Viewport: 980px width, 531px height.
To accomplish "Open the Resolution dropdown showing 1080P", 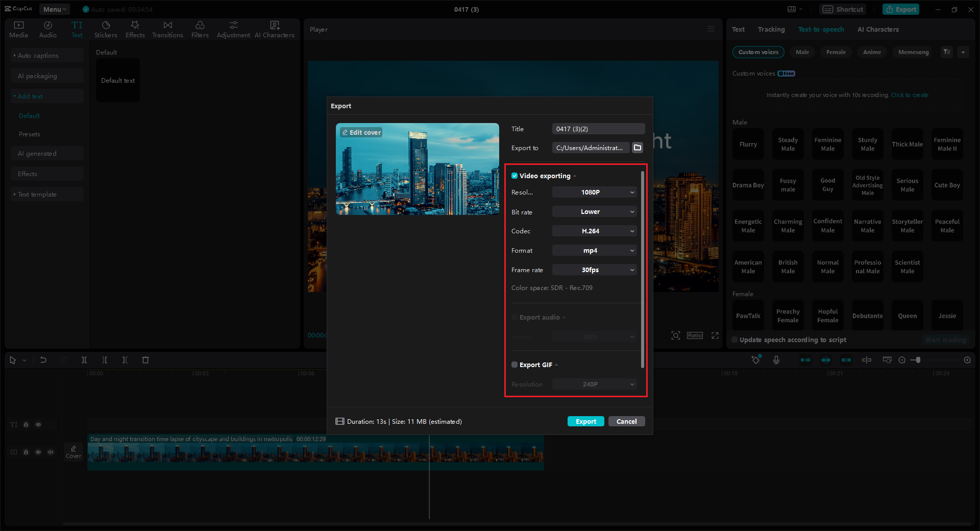I will tap(594, 192).
